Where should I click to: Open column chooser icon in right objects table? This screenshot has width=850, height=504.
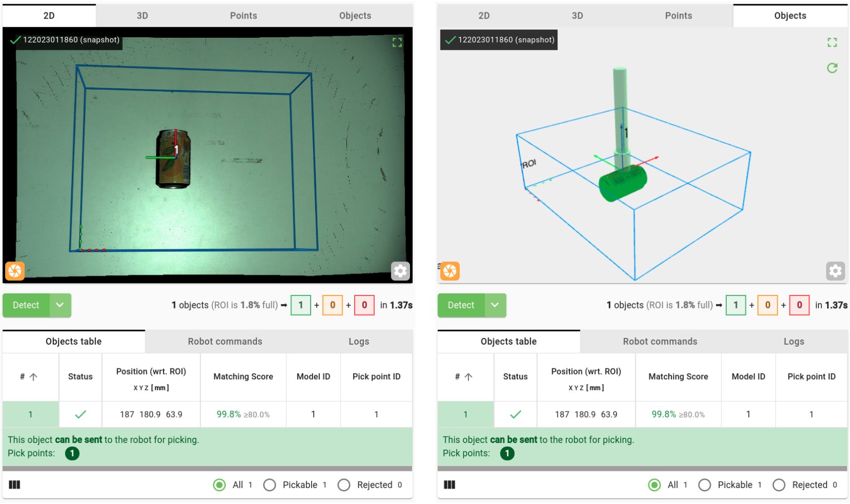[449, 485]
